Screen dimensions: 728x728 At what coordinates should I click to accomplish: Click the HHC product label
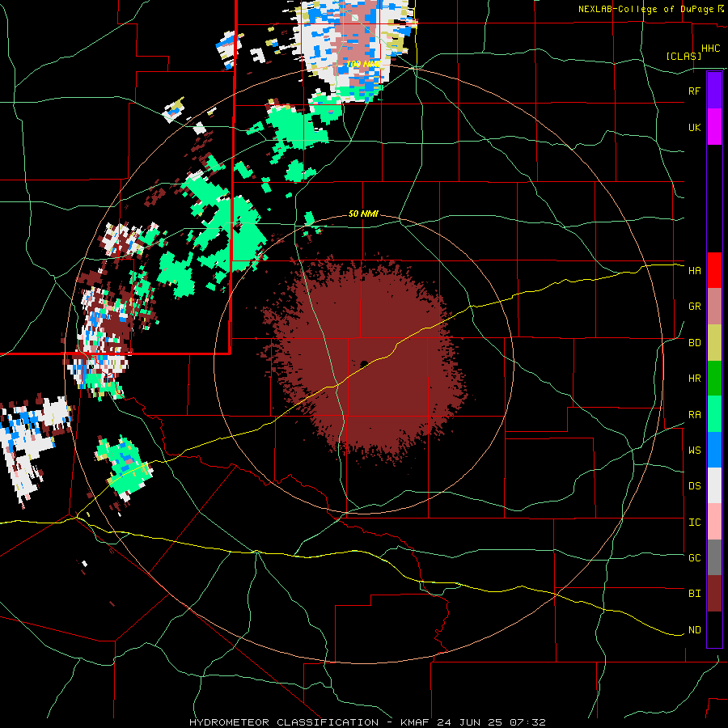pyautogui.click(x=711, y=49)
